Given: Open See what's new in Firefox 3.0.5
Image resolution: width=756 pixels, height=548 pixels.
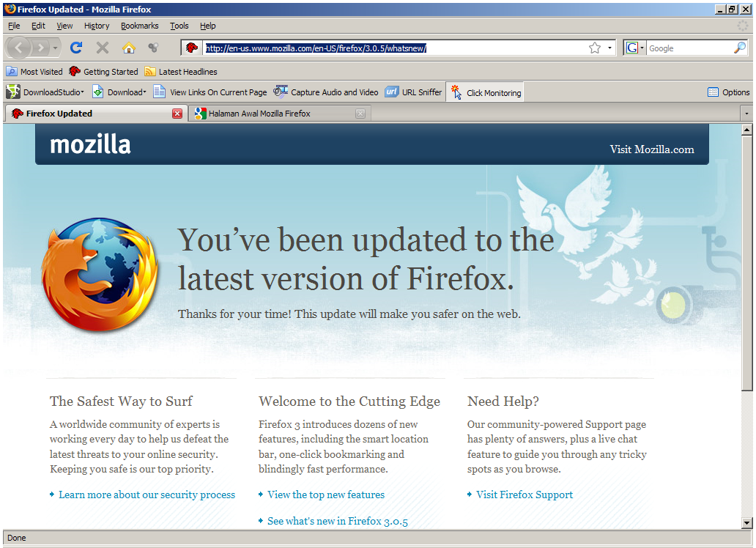Looking at the screenshot, I should (338, 521).
